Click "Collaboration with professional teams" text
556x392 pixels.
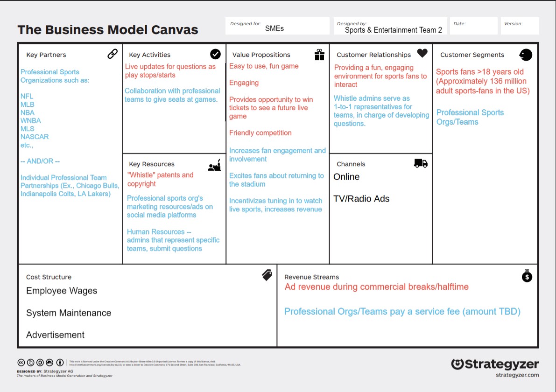pos(172,95)
